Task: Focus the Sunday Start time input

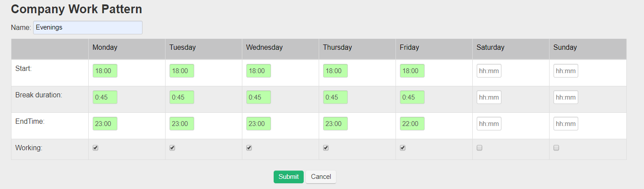Action: (x=566, y=71)
